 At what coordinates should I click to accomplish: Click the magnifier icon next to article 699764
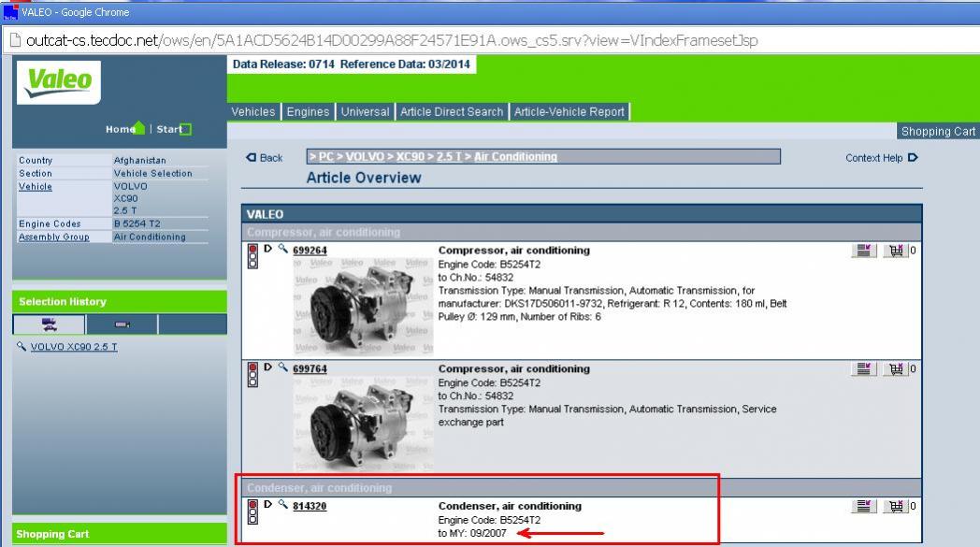point(282,367)
